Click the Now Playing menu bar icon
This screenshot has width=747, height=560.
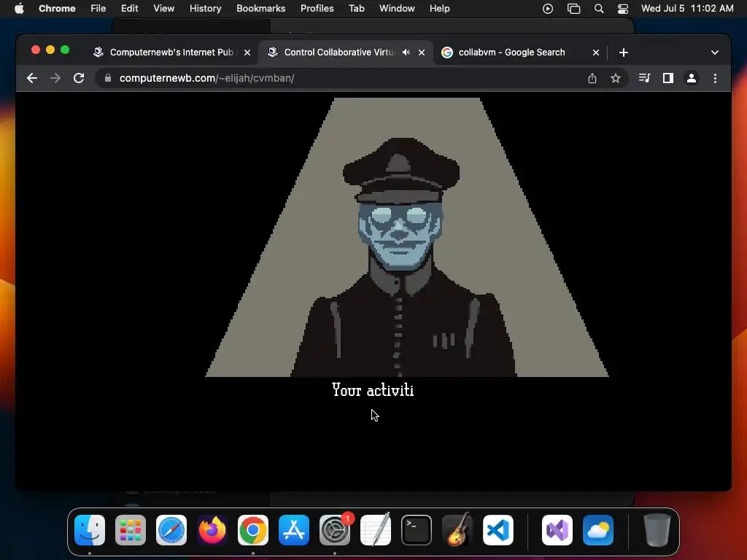pos(548,9)
